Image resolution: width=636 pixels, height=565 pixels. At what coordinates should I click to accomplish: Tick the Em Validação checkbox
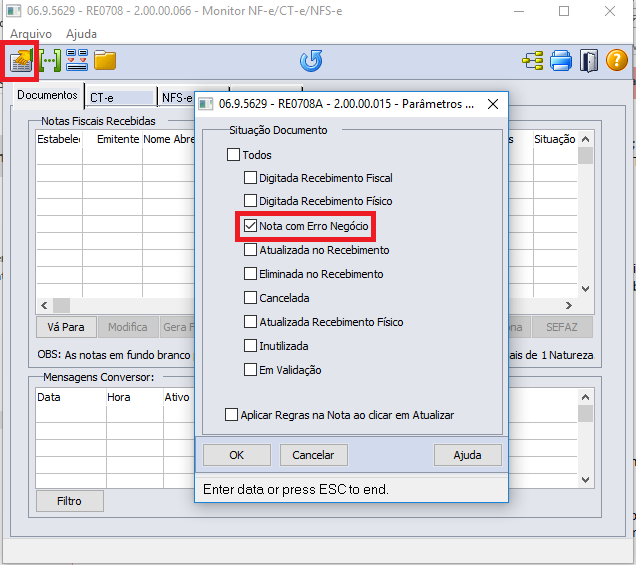[250, 370]
